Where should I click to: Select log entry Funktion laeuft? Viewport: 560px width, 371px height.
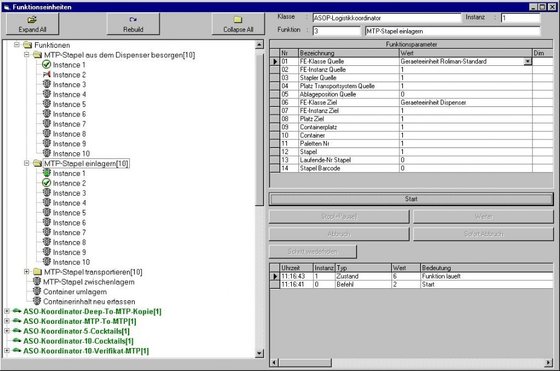coord(411,276)
